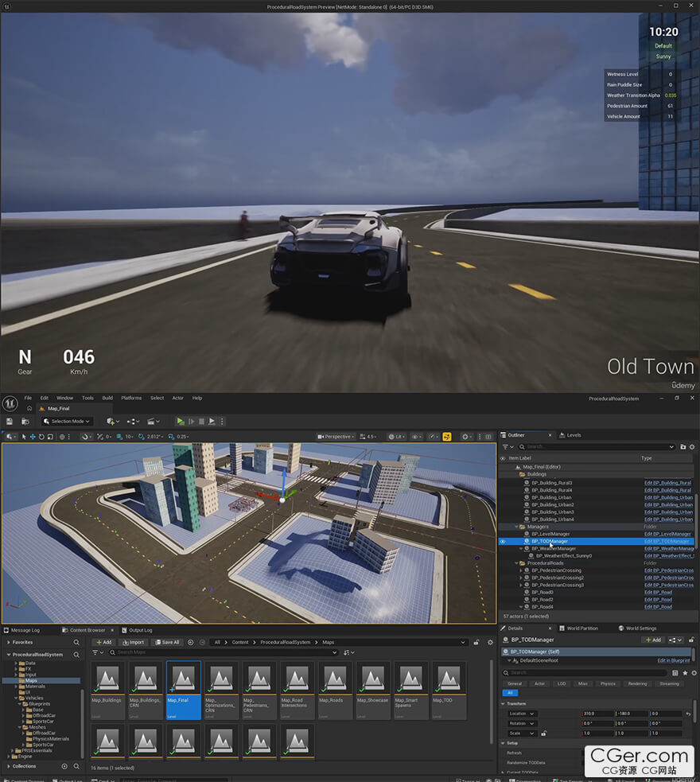Click the Save All button
The image size is (700, 782).
click(167, 642)
